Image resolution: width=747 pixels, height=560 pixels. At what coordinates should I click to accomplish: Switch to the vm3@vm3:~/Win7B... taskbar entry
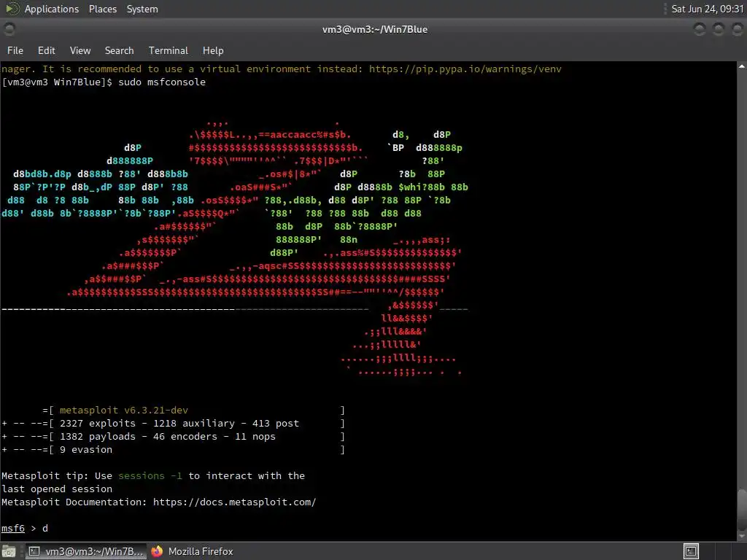pyautogui.click(x=85, y=551)
